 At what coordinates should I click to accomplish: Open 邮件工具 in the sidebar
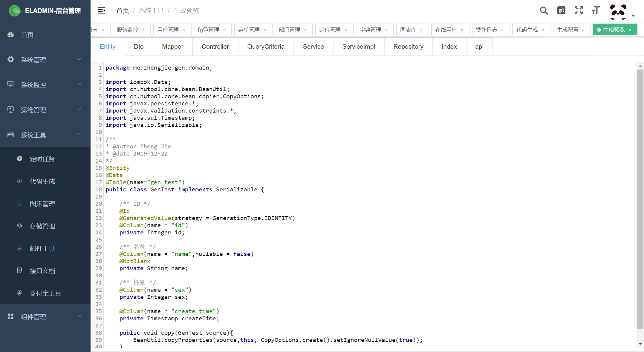[x=42, y=248]
